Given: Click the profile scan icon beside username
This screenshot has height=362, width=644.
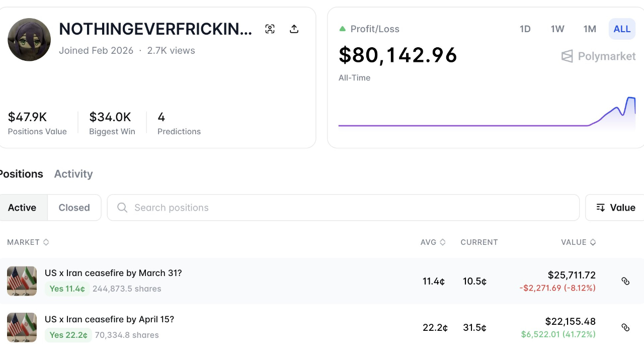Looking at the screenshot, I should pos(270,29).
